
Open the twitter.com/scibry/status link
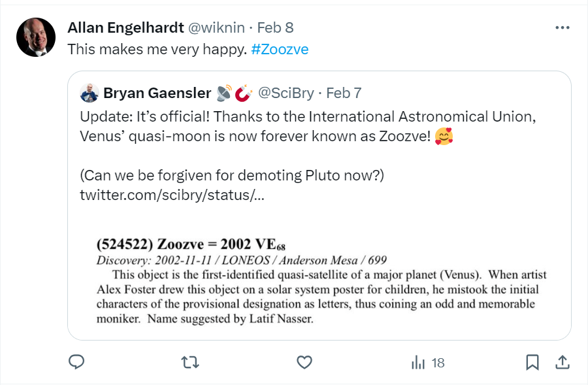click(172, 195)
